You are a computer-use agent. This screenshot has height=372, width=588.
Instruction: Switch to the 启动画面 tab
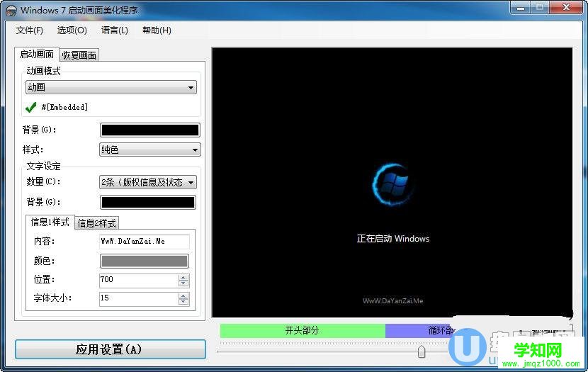pyautogui.click(x=37, y=54)
